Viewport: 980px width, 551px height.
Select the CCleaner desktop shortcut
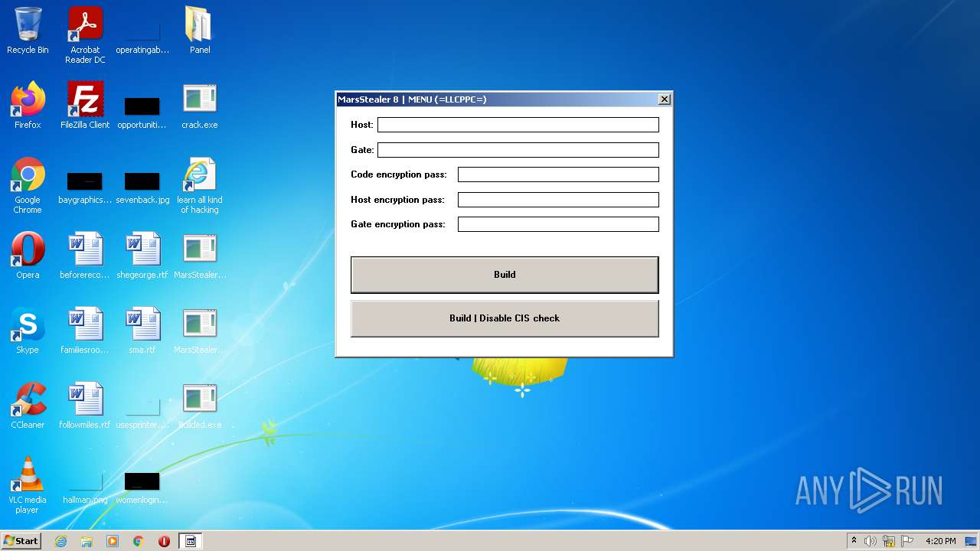(28, 406)
